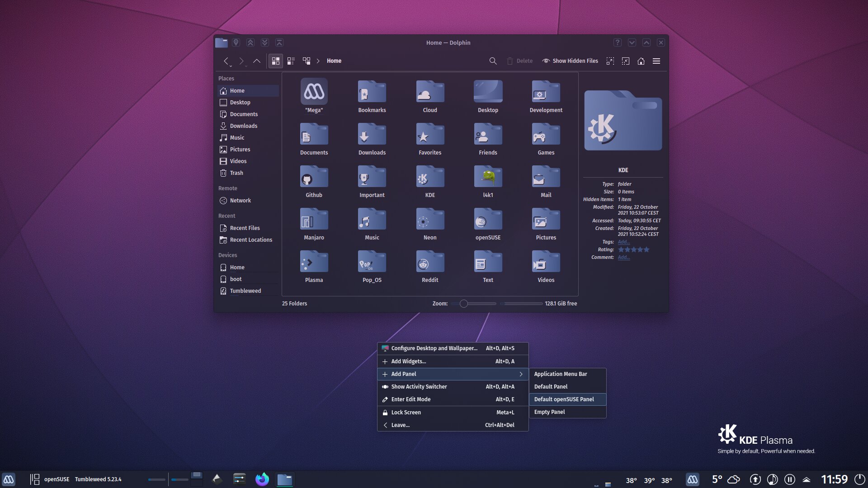The width and height of the screenshot is (868, 488).
Task: Toggle Show Hidden Files
Action: (x=570, y=61)
